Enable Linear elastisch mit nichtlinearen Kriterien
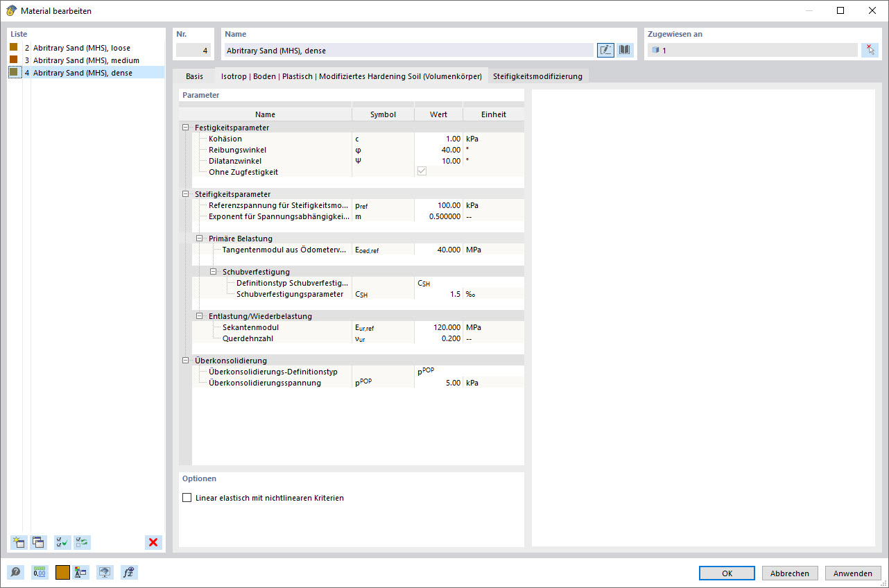Image resolution: width=889 pixels, height=588 pixels. click(187, 497)
